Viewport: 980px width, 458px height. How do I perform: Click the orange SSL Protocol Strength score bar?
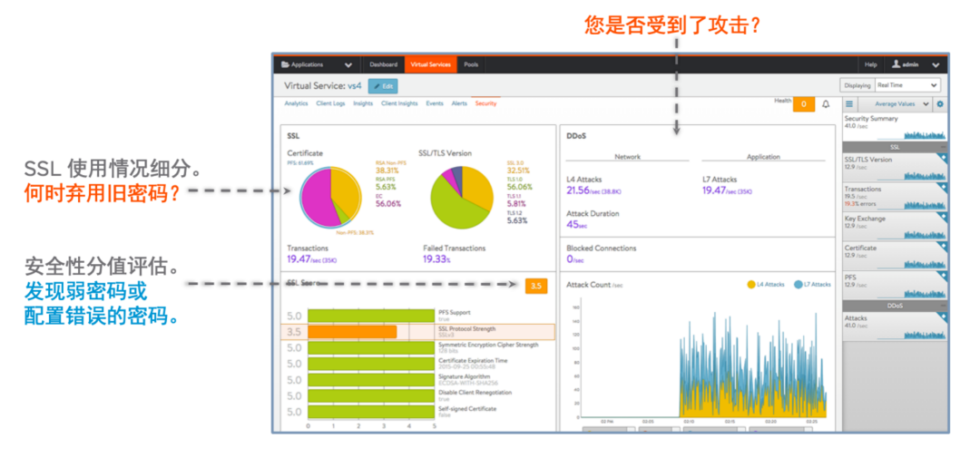[352, 332]
